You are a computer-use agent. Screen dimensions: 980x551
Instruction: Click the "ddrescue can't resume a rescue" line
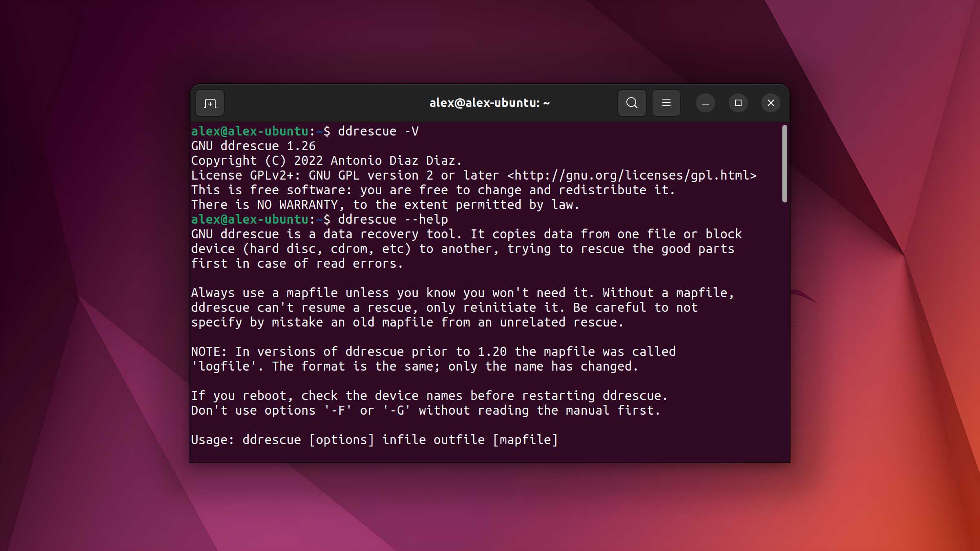[x=444, y=308]
